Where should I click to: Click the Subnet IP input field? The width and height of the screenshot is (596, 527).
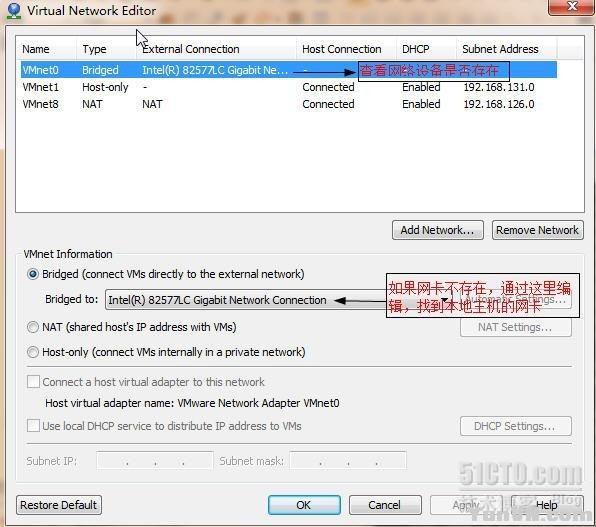tap(155, 461)
